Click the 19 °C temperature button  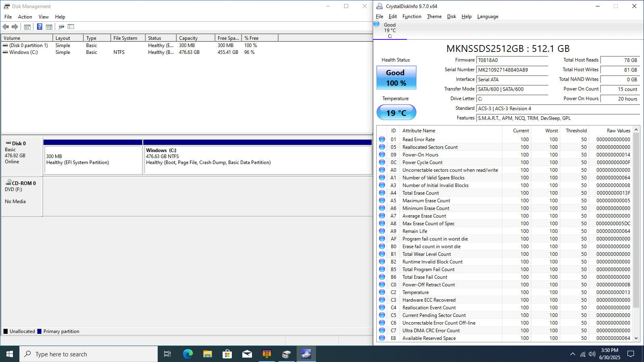(x=396, y=113)
